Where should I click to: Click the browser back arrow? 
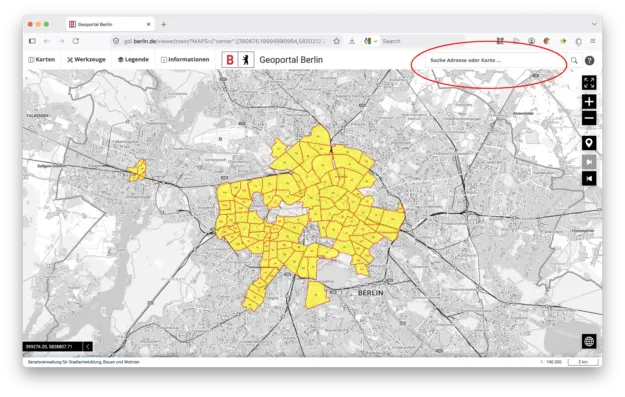[x=47, y=41]
